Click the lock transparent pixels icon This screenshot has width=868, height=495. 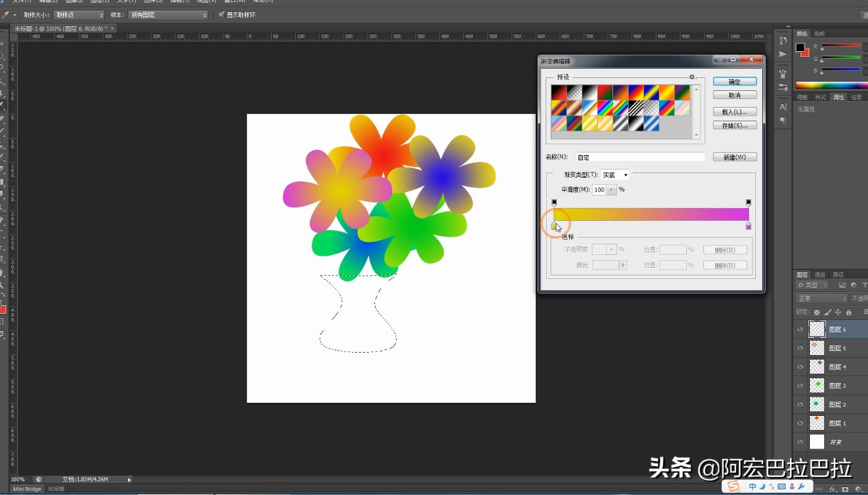817,312
